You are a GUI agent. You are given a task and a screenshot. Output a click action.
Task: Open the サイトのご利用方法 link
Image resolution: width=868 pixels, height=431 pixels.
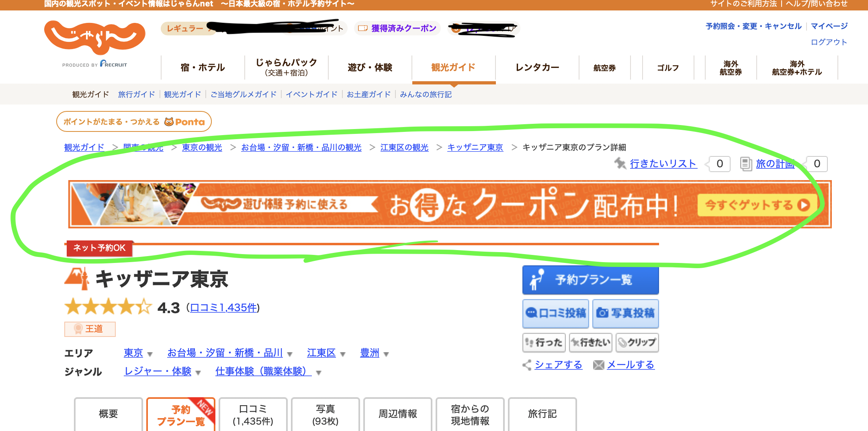pyautogui.click(x=743, y=4)
